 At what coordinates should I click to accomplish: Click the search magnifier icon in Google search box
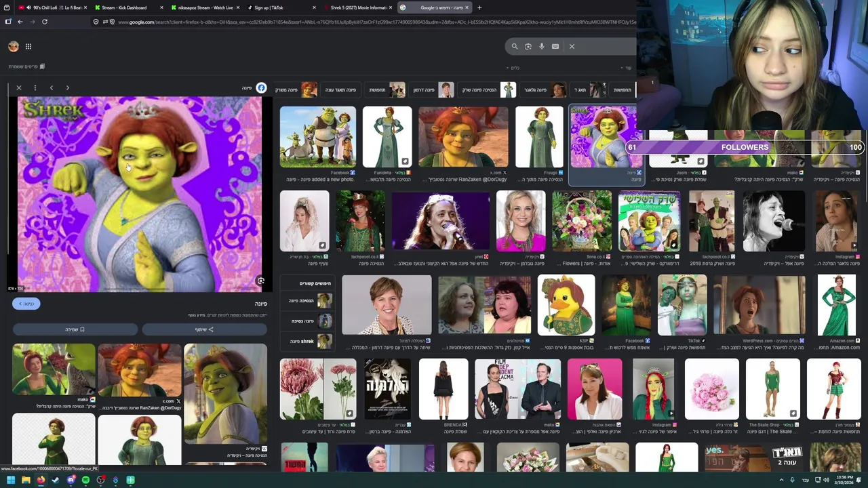515,46
